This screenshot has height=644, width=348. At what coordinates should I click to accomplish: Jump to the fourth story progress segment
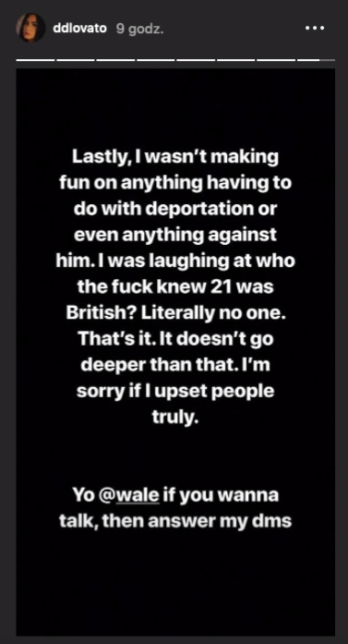pos(156,60)
